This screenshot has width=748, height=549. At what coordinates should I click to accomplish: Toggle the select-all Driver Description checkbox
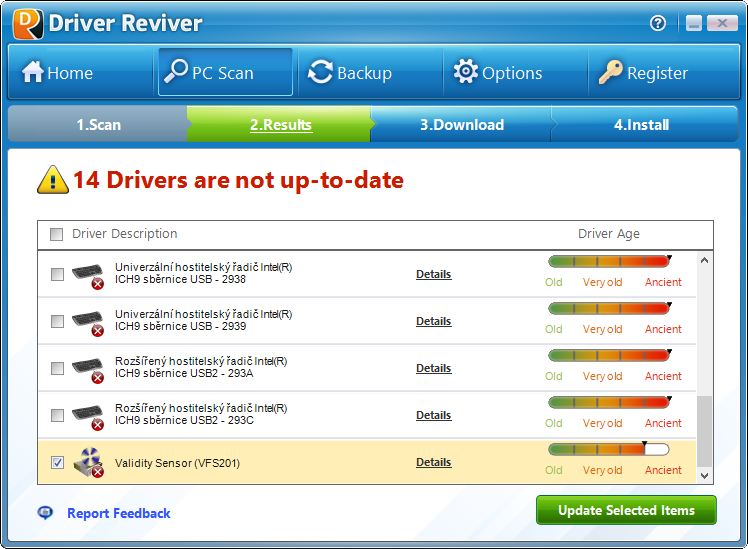[57, 234]
